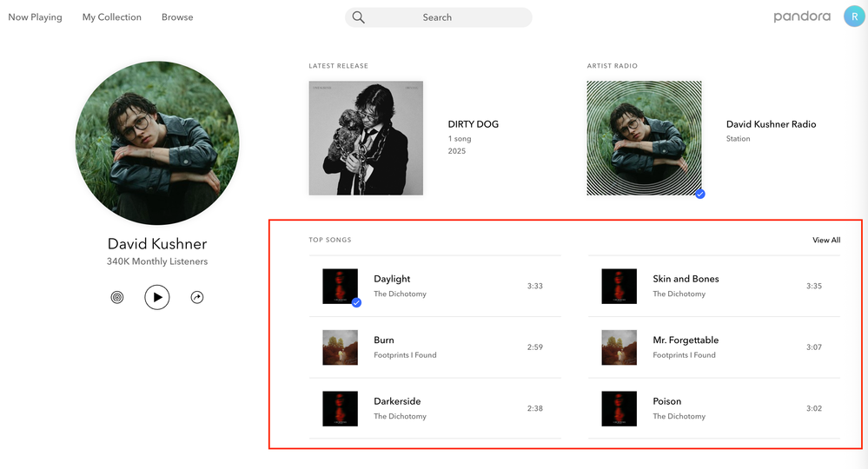The width and height of the screenshot is (868, 469).
Task: Open the Poison song title
Action: pyautogui.click(x=666, y=401)
